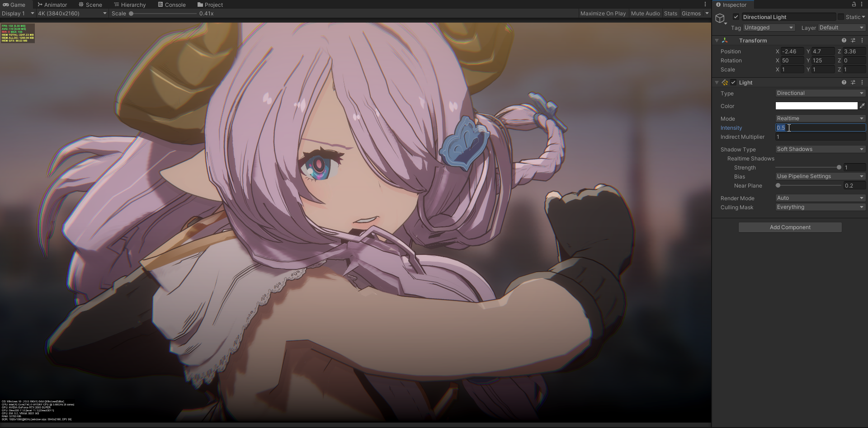Collapse the Transform component foldout
Viewport: 868px width, 428px height.
point(717,41)
